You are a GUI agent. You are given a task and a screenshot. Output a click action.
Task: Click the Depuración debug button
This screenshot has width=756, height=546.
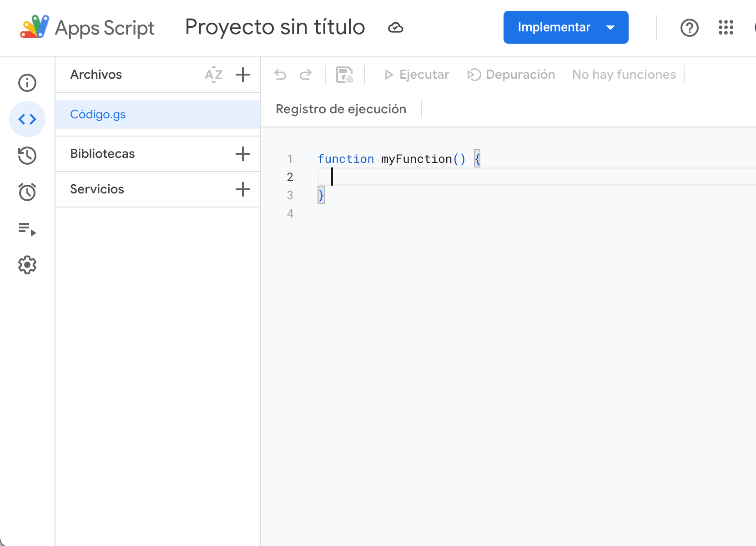click(511, 75)
